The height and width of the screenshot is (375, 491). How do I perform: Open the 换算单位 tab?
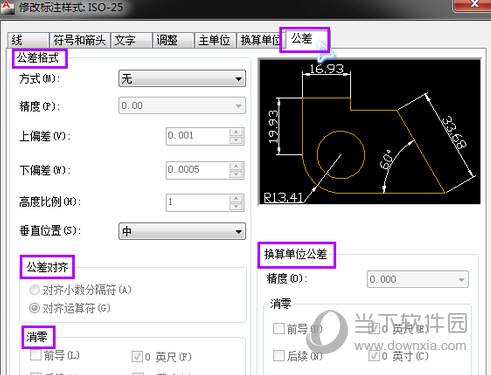(x=259, y=41)
